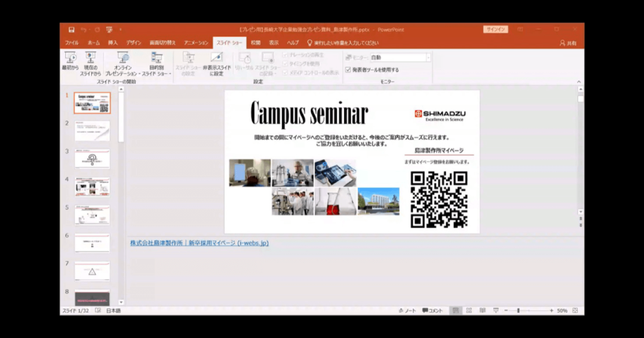Click the Save icon in quick access toolbar
The image size is (644, 338).
[72, 30]
